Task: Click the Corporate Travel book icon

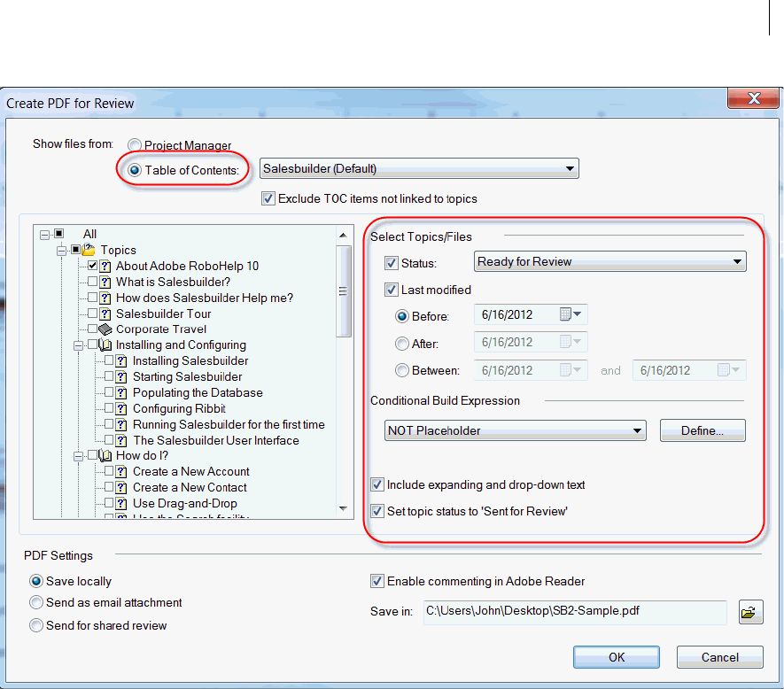Action: point(105,329)
